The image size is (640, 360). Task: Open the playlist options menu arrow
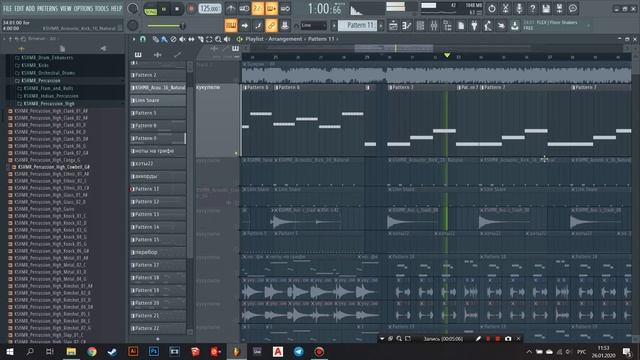point(133,39)
